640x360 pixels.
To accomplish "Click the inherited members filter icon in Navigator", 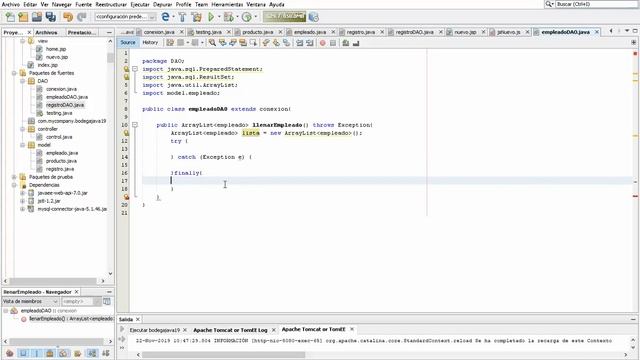I will pos(10,353).
